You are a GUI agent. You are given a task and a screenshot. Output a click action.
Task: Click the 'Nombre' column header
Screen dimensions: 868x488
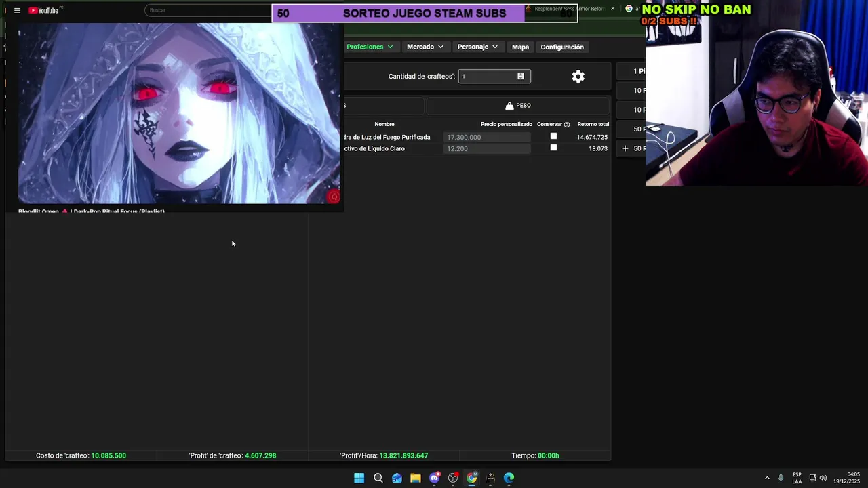(x=384, y=124)
